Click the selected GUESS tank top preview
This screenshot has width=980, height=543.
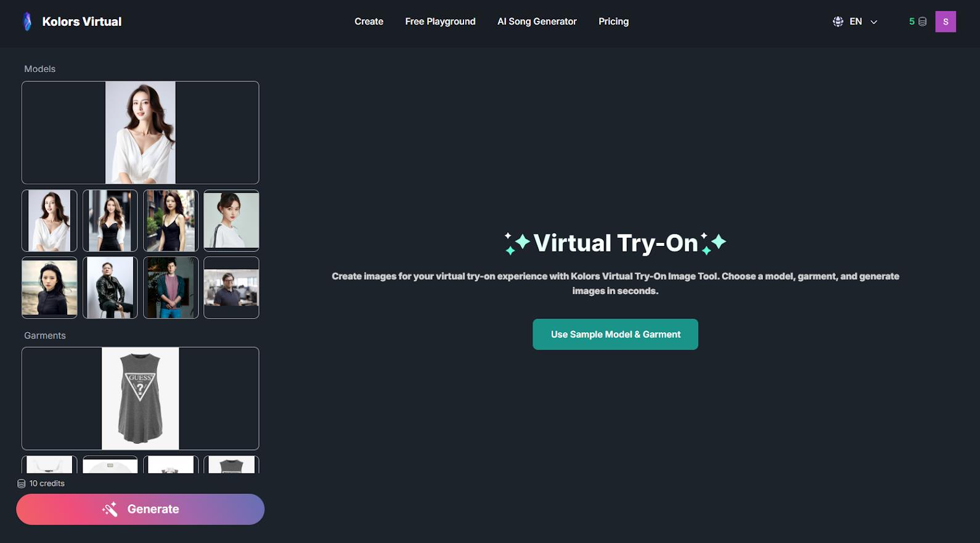point(141,399)
